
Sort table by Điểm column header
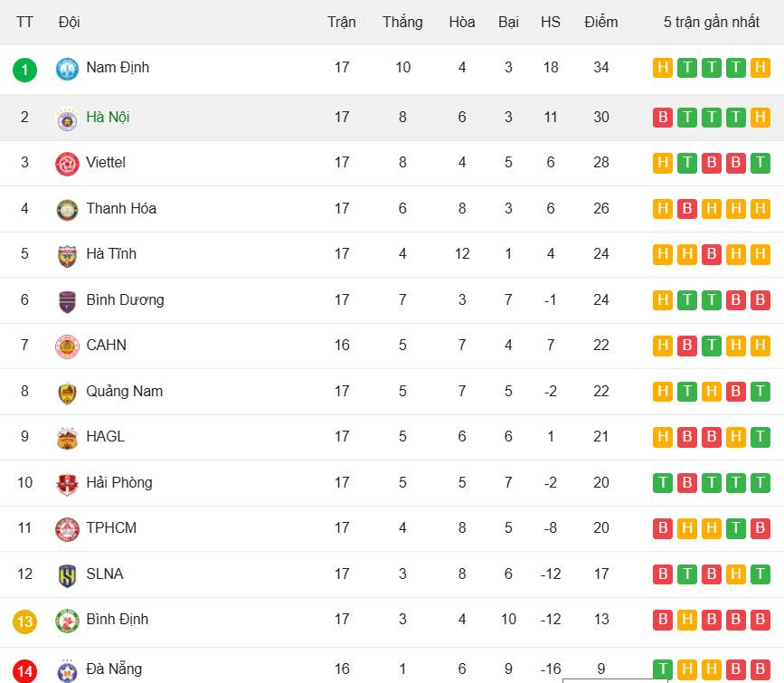pyautogui.click(x=601, y=22)
